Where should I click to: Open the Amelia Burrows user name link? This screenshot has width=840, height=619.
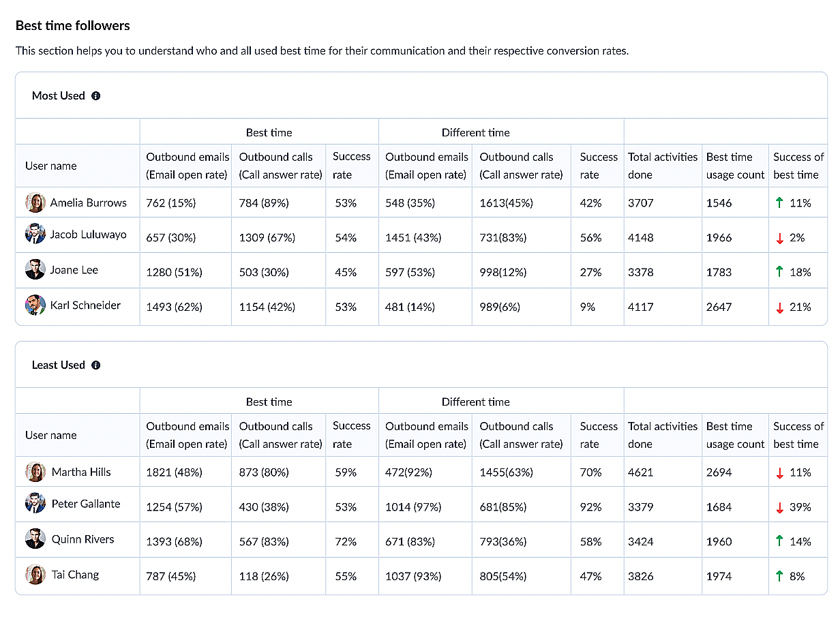[x=89, y=202]
